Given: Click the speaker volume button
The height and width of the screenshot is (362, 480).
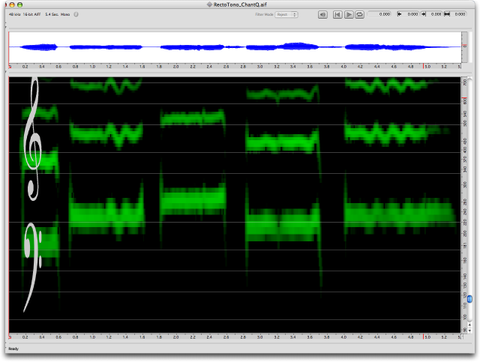Looking at the screenshot, I should pyautogui.click(x=322, y=15).
